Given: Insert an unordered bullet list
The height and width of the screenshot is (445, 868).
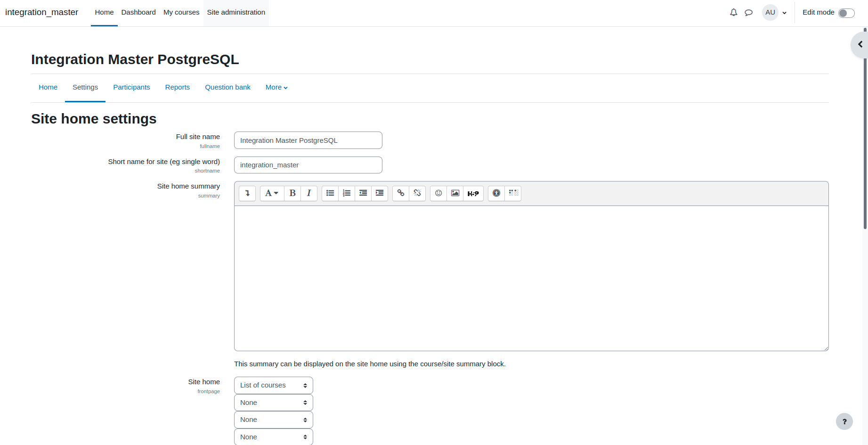Looking at the screenshot, I should coord(330,193).
